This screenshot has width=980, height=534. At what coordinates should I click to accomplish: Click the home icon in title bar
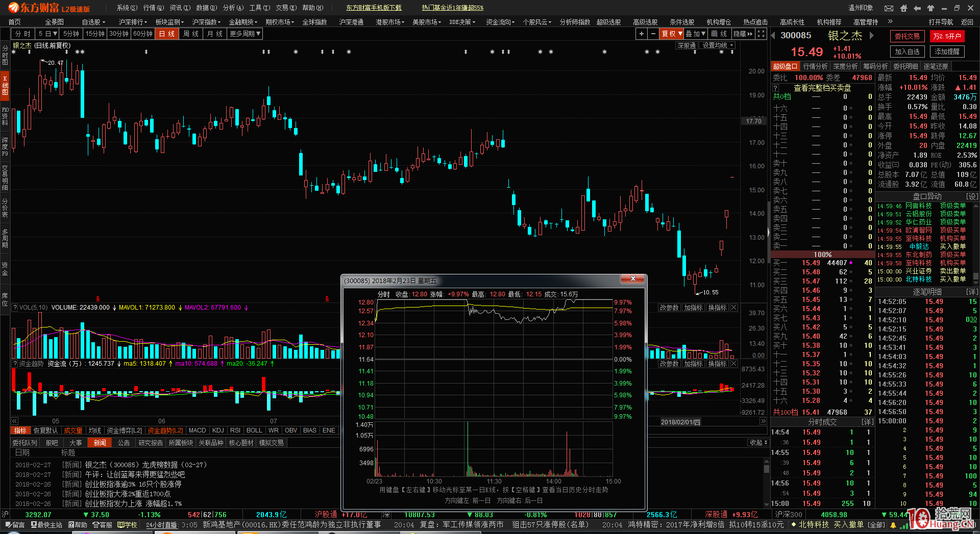(903, 8)
